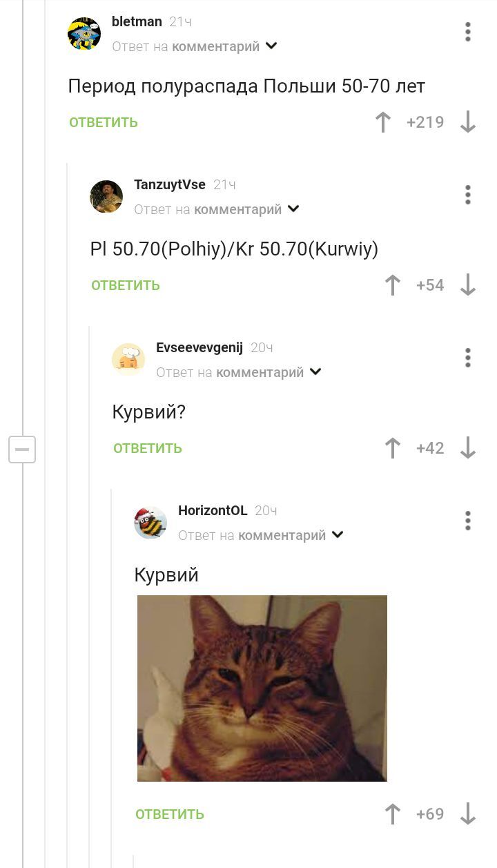Downvote bletman's comment with +219 rating
Image resolution: width=497 pixels, height=868 pixels.
coord(468,122)
